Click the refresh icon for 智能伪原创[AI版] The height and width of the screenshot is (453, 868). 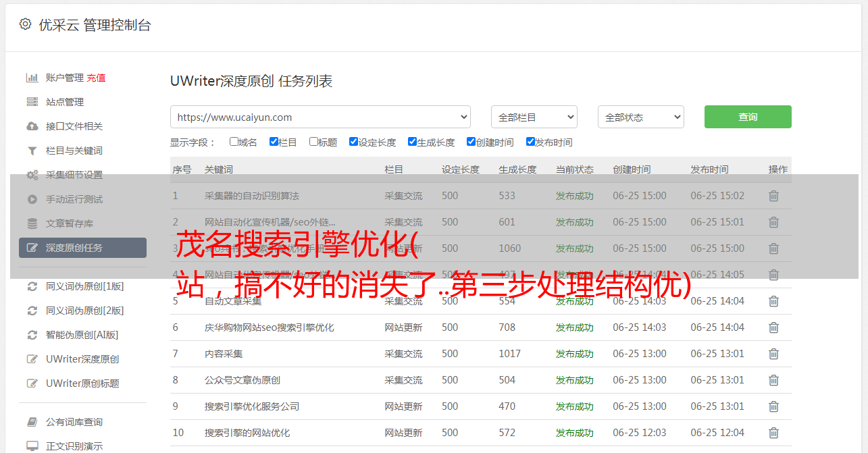point(32,335)
